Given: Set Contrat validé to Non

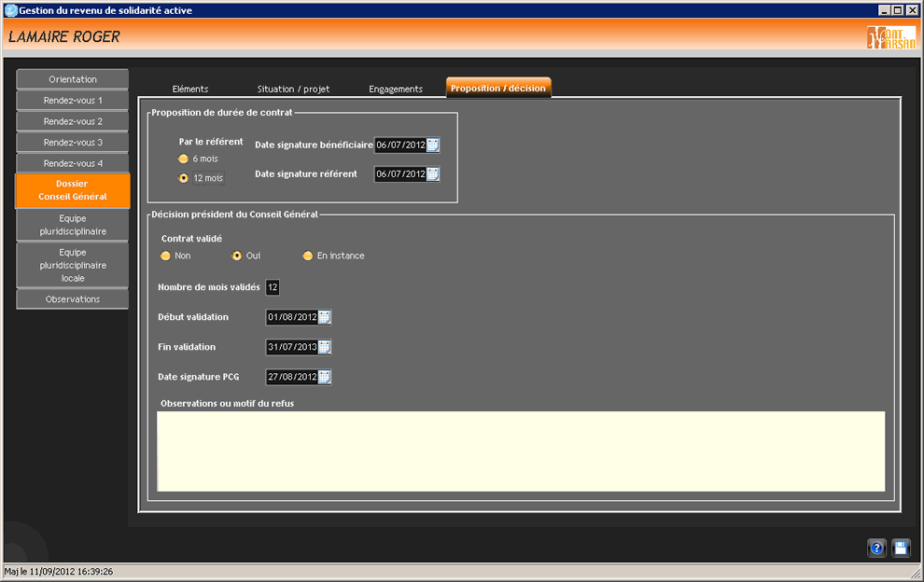Looking at the screenshot, I should 166,256.
